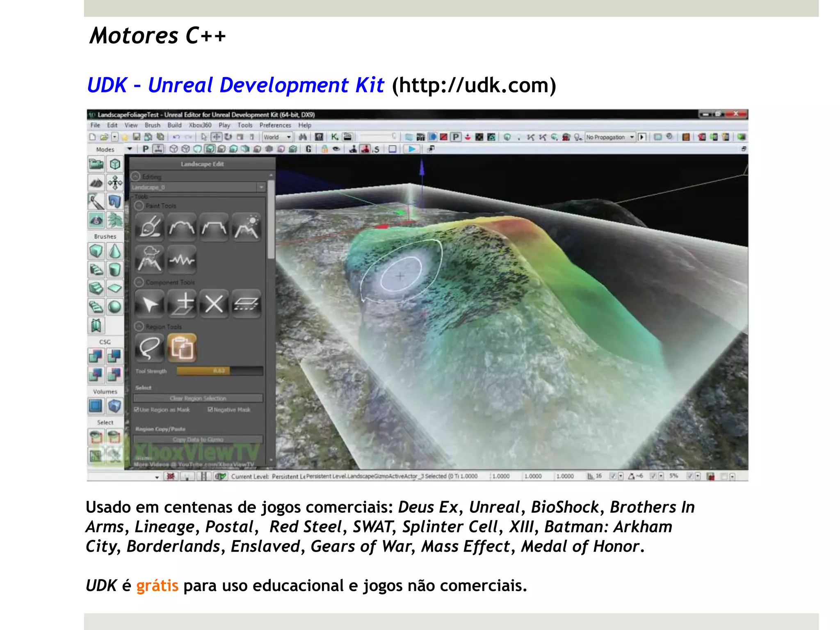Open the World coordinate system dropdown
840x630 pixels.
[x=277, y=137]
